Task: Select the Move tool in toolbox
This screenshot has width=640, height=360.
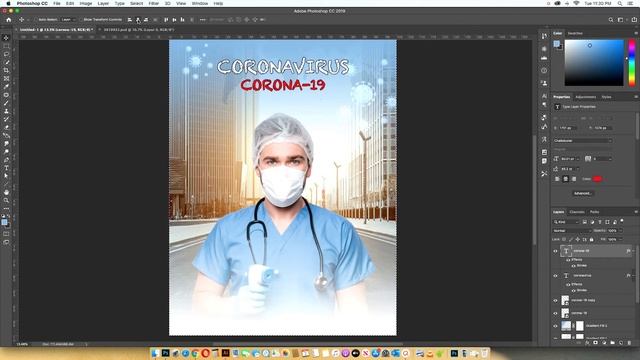Action: tap(6, 38)
